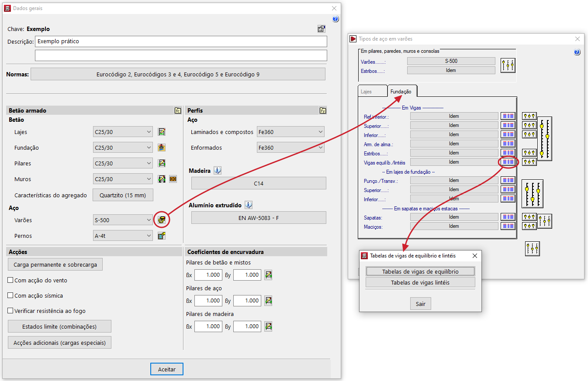Viewport: 588px width, 381px height.
Task: Click the Descrição text field
Action: pos(181,41)
